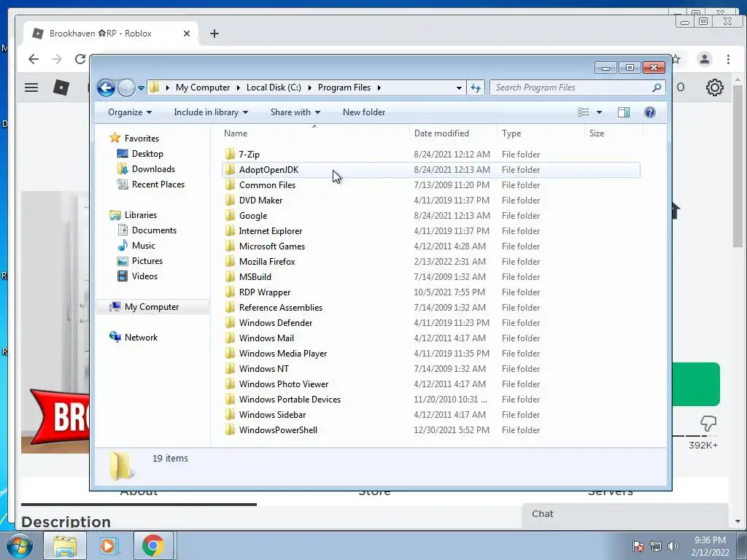Select the RDP Wrapper folder

(430, 292)
